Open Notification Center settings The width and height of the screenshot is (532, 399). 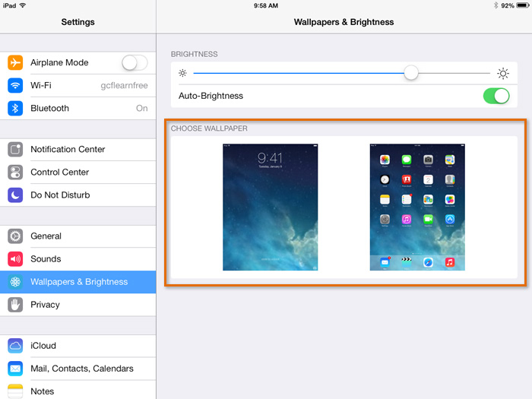(78, 149)
